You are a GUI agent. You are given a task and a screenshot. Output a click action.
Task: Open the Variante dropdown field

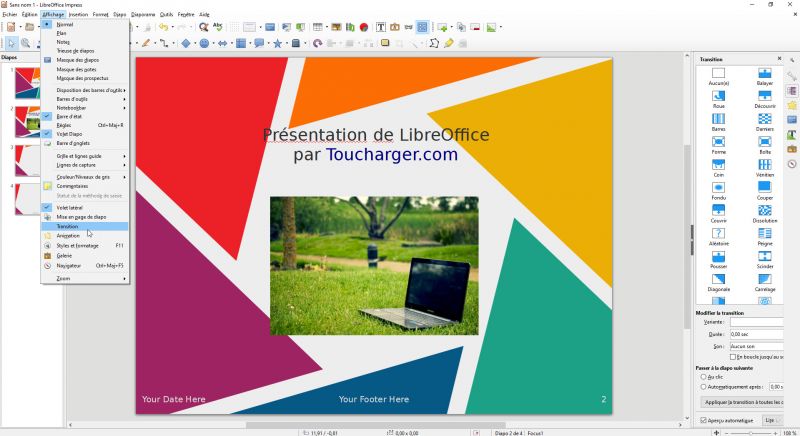pyautogui.click(x=756, y=322)
